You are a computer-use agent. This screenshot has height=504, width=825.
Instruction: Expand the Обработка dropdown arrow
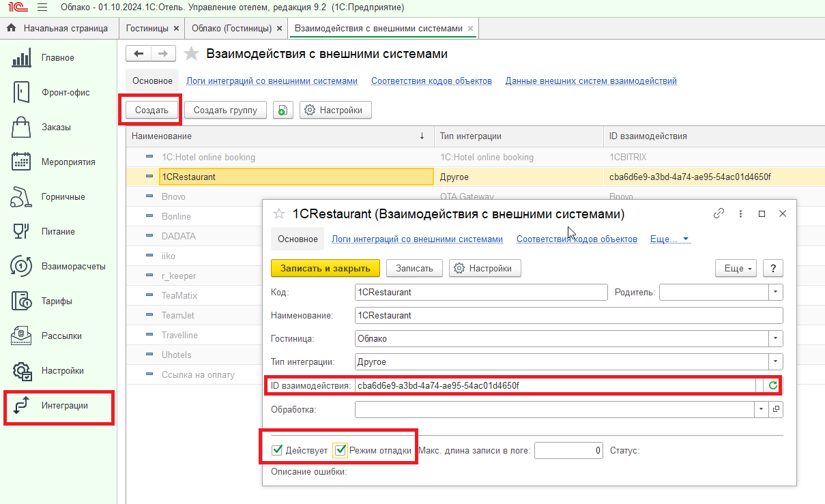coord(762,410)
